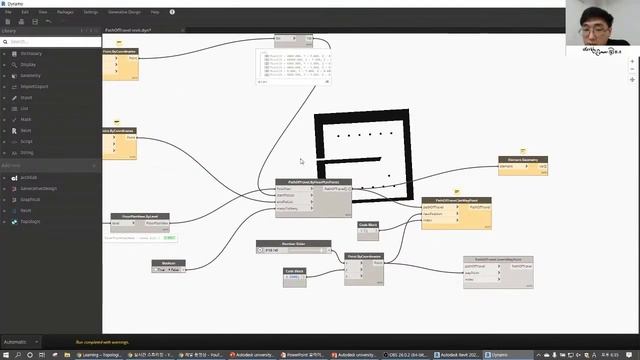Open the View menu
This screenshot has width=640, height=360.
coord(42,12)
